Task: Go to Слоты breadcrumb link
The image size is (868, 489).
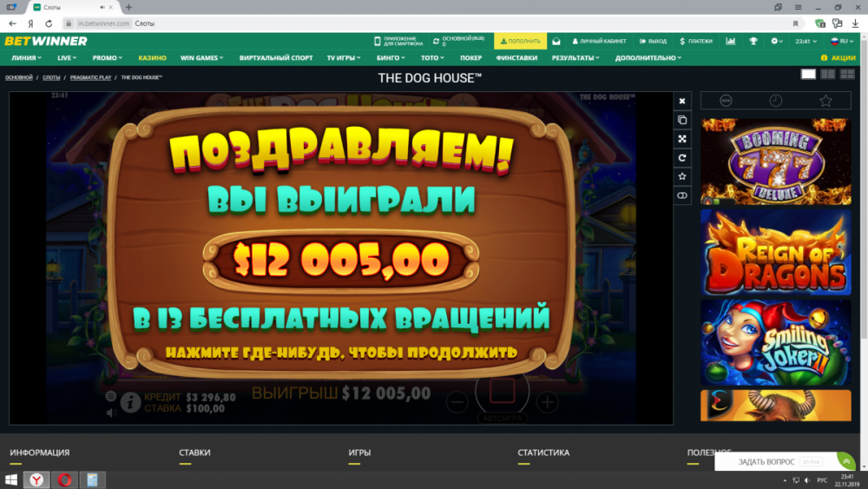Action: 51,77
